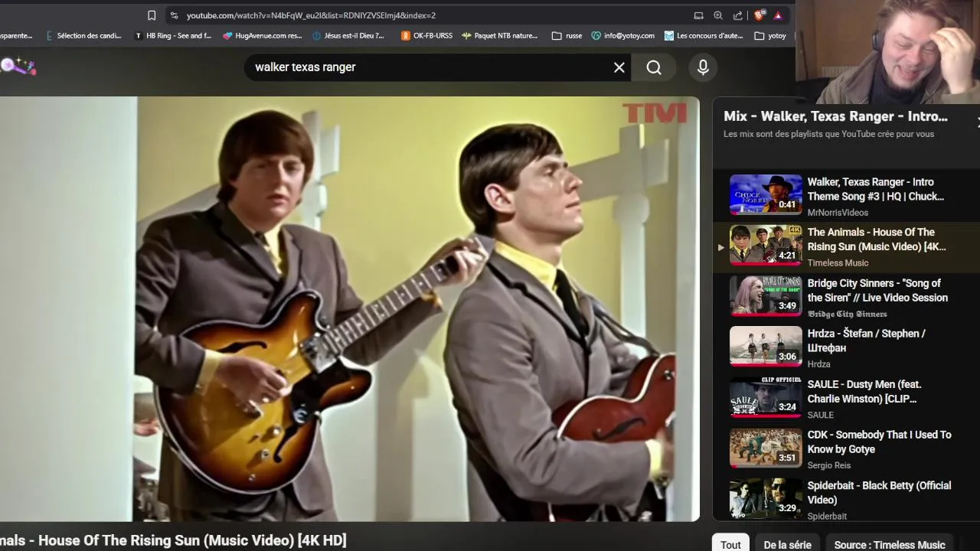This screenshot has height=551, width=980.
Task: Open site settings icon in address bar
Action: tap(174, 15)
